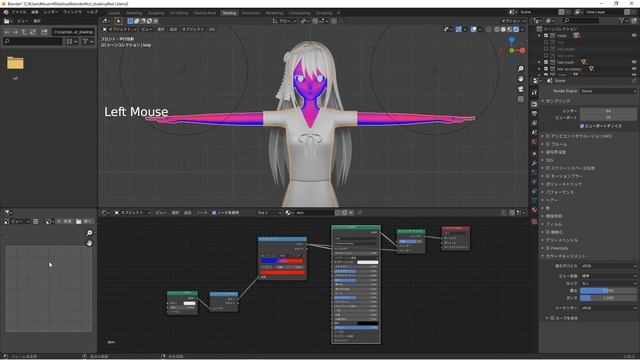Select the rendered viewport shading mode icon

point(516,29)
